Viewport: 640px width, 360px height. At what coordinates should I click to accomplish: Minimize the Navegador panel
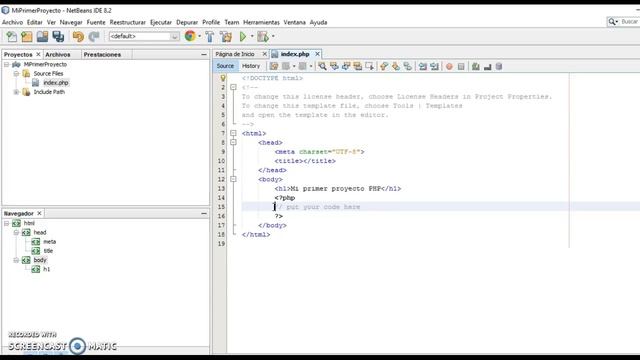point(204,213)
